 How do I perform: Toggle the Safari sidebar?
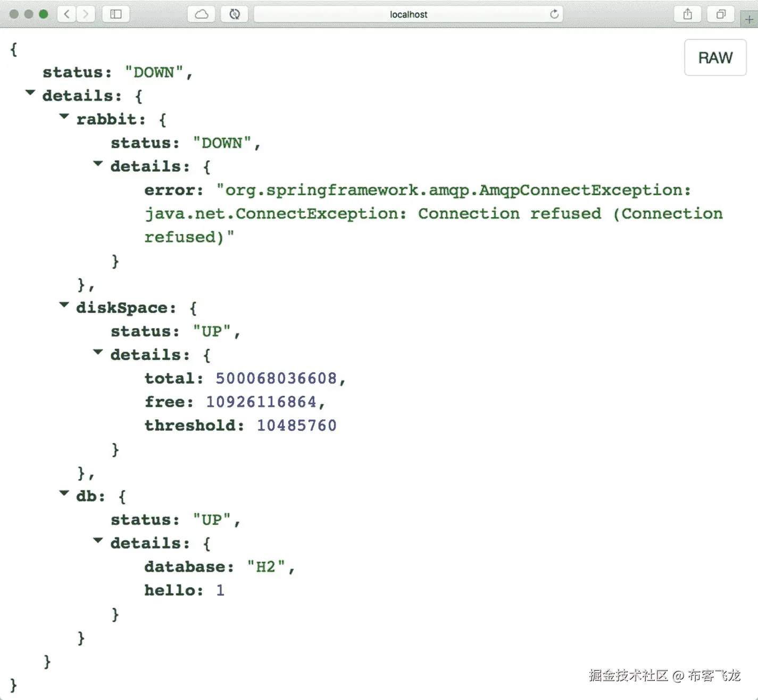pos(115,14)
